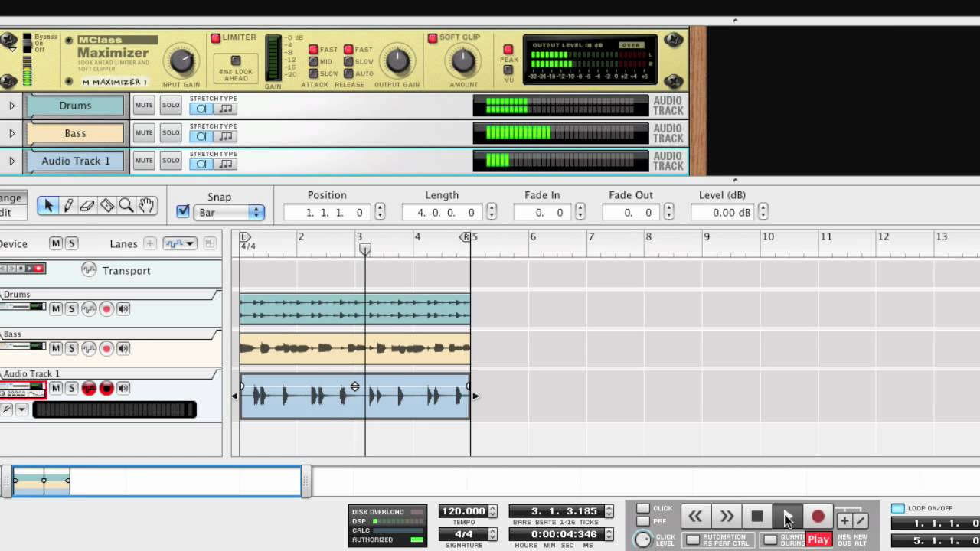980x551 pixels.
Task: Click the New Dub plus button
Action: (x=844, y=520)
